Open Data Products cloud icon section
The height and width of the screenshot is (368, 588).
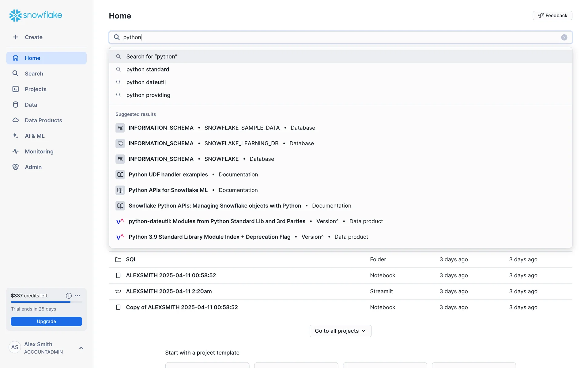15,120
